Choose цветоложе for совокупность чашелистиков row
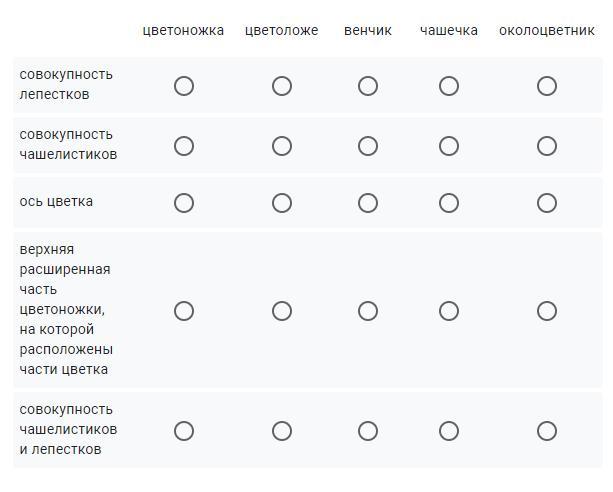 coord(281,146)
